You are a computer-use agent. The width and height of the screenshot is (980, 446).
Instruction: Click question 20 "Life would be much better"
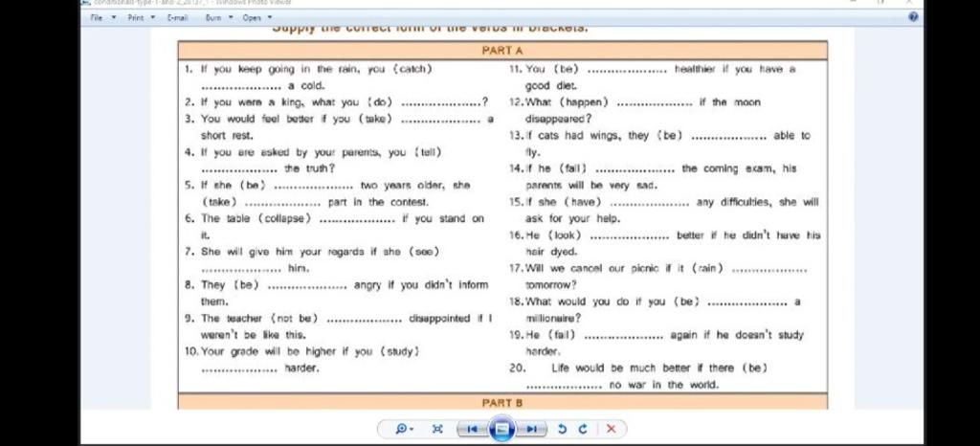tap(637, 377)
